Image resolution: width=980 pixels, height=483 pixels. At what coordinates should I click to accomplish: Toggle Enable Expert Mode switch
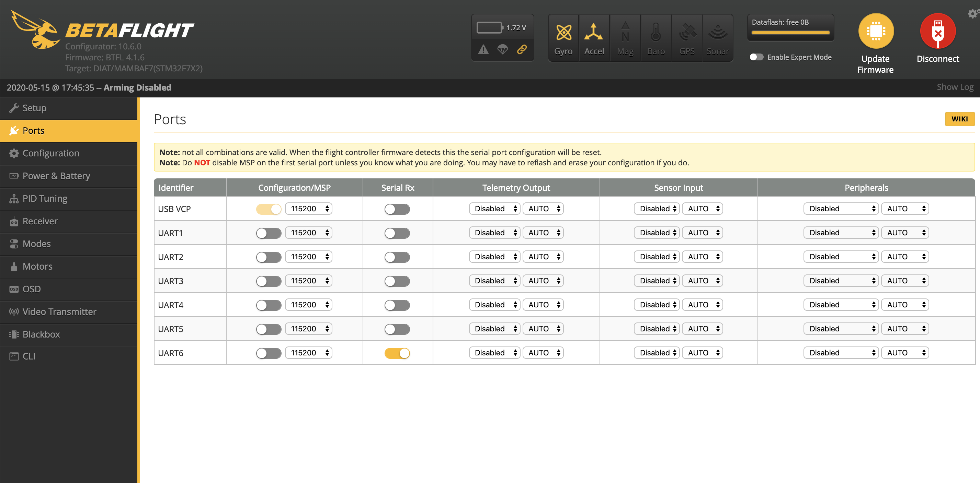tap(756, 57)
